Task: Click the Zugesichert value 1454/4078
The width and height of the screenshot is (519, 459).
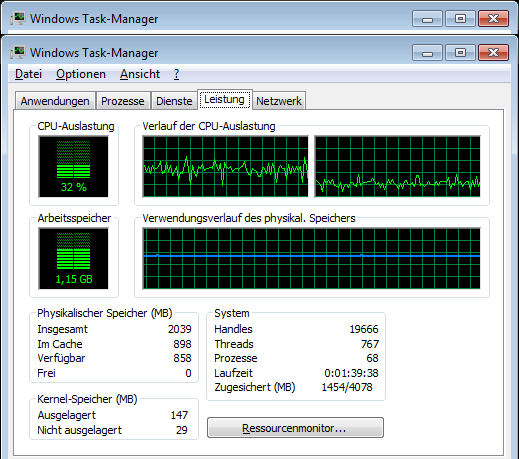Action: pos(347,387)
